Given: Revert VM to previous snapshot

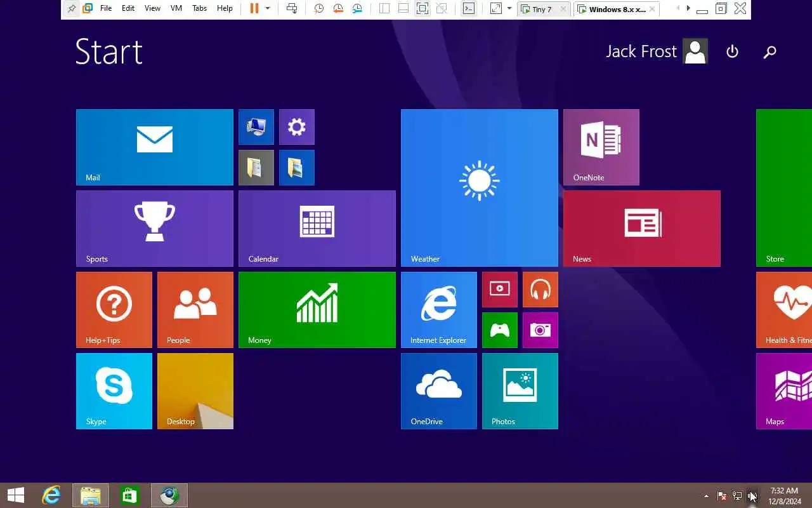Looking at the screenshot, I should [338, 8].
